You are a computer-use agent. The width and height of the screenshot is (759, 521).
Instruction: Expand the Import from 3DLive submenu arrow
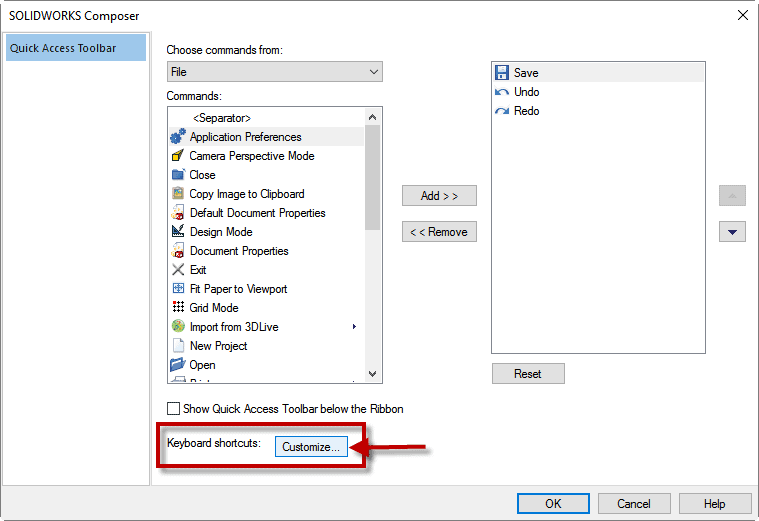pyautogui.click(x=354, y=326)
